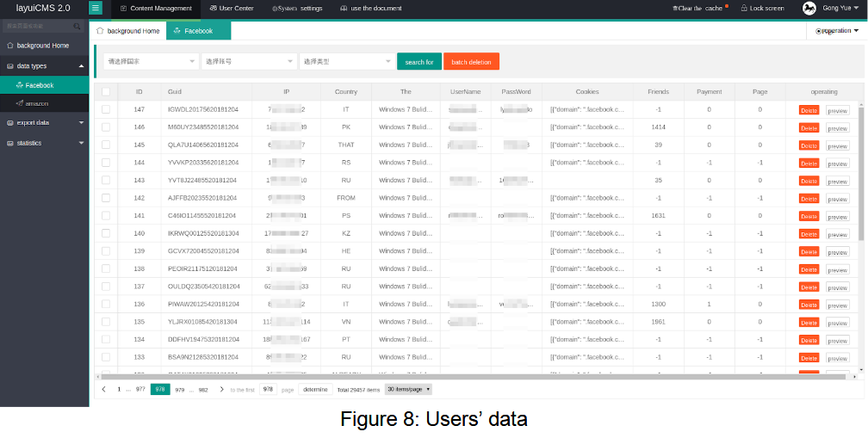Check the row with ID 145
The height and width of the screenshot is (438, 868).
coord(106,145)
